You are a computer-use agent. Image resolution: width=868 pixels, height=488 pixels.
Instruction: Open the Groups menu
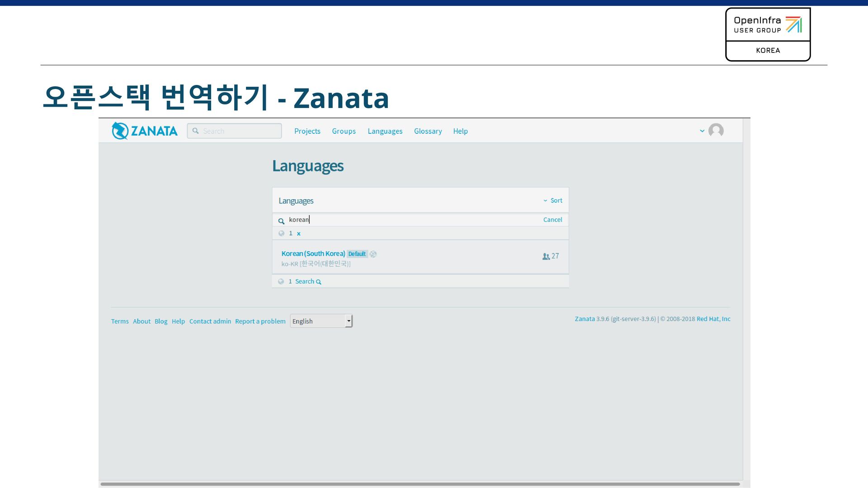(344, 131)
